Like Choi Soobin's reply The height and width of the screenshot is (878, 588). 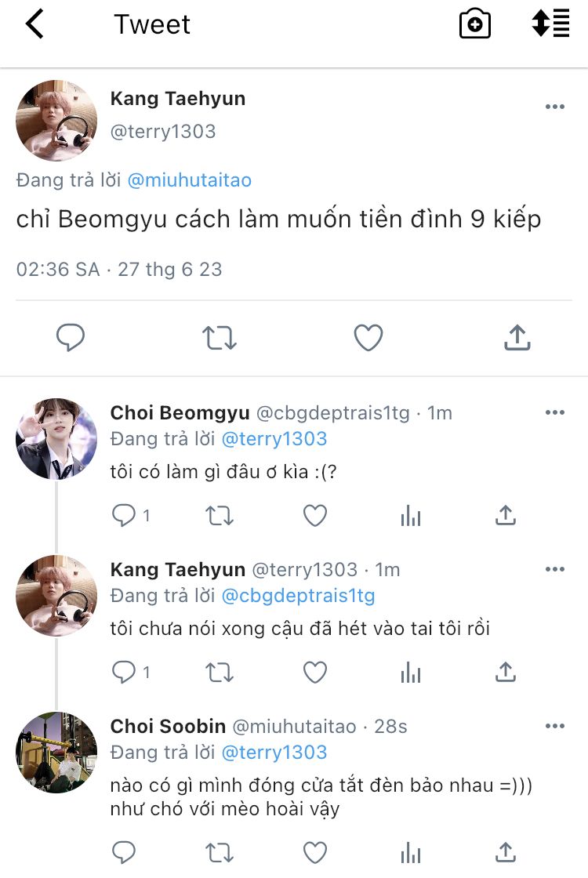pyautogui.click(x=315, y=851)
